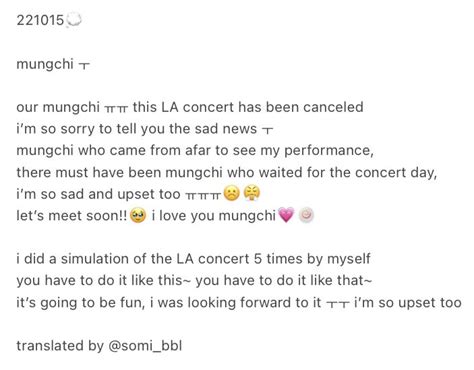Click the 'i'm so sorry to tell you' line
This screenshot has width=474, height=370.
point(145,129)
